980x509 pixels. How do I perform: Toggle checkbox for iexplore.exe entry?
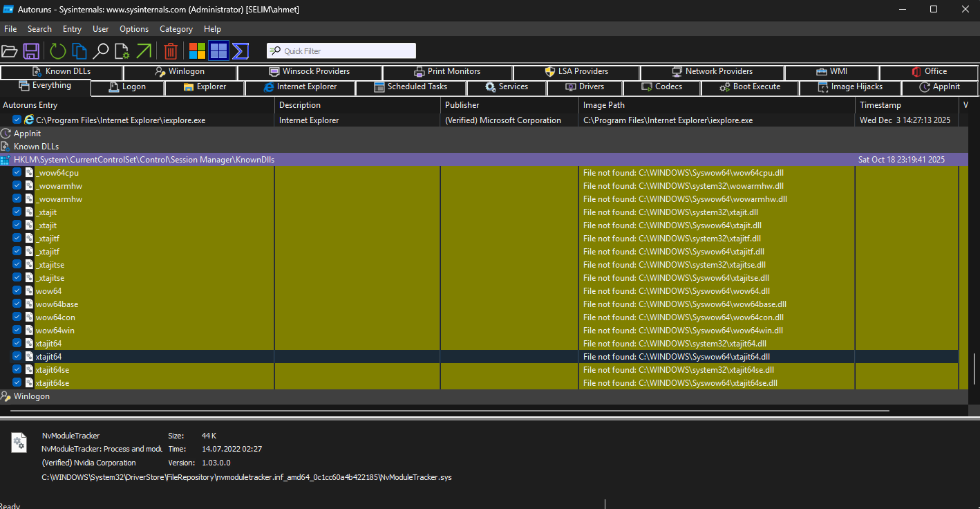17,120
